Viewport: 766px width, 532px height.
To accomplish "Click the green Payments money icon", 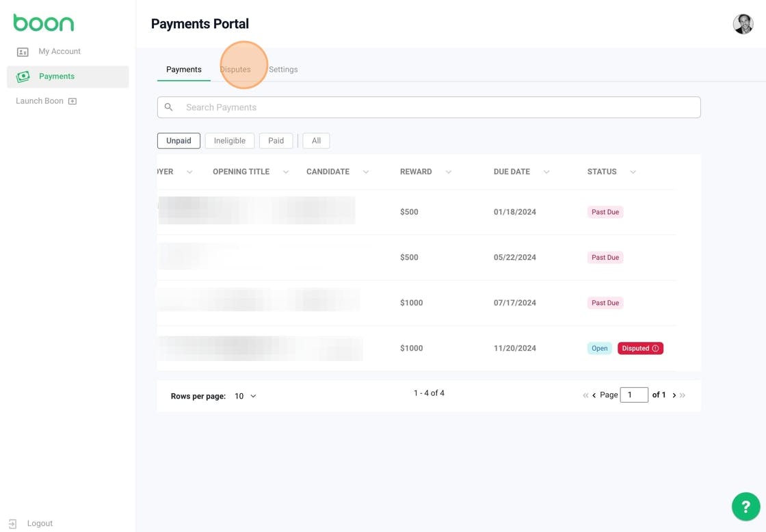I will (x=23, y=77).
